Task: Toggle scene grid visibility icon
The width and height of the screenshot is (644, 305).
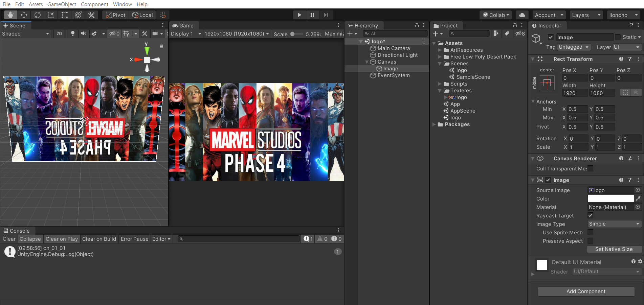Action: click(126, 33)
